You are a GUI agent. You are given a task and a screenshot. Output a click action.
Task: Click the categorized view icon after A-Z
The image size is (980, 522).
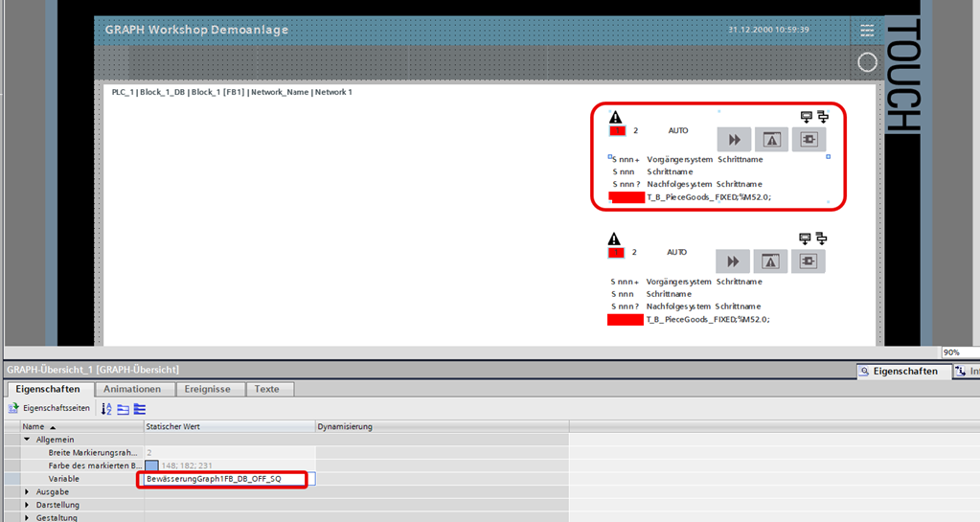[124, 409]
